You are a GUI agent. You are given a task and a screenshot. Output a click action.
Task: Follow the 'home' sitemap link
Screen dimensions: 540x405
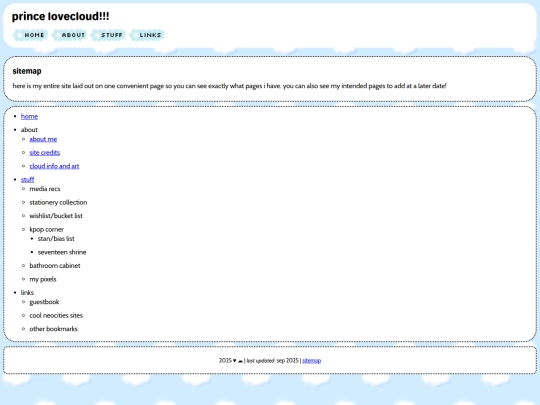point(29,116)
